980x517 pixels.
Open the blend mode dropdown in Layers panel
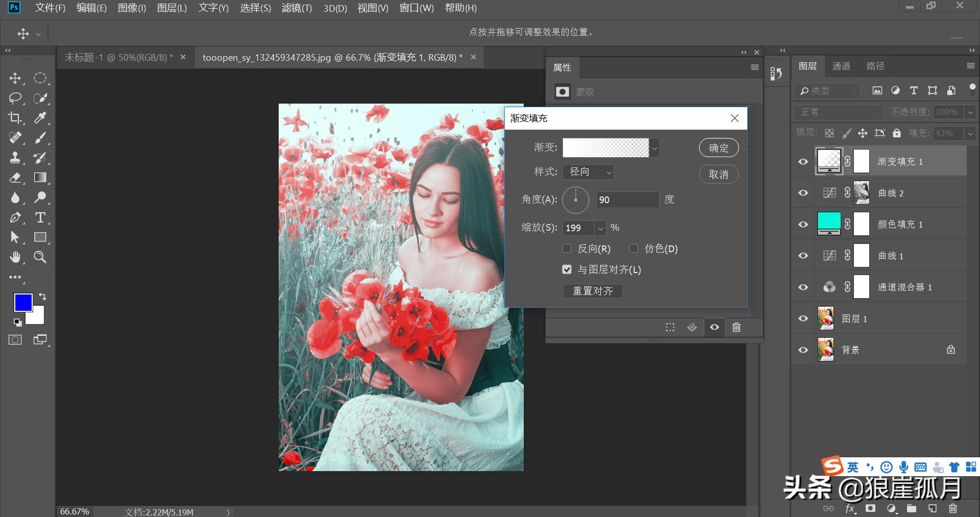pos(837,112)
